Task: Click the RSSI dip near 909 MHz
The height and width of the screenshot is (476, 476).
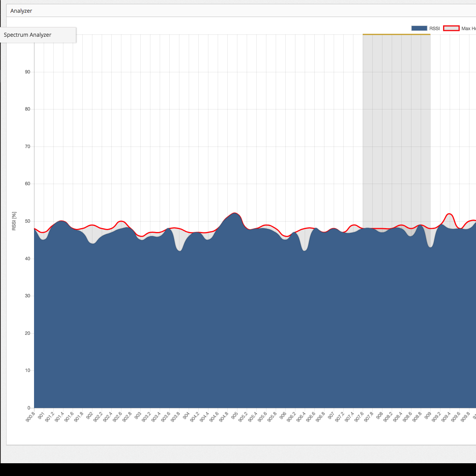Action: [430, 247]
